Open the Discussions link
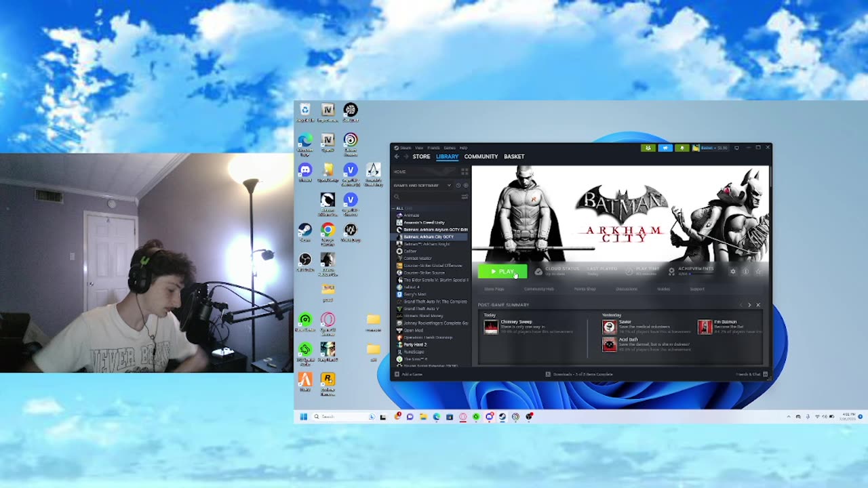 click(627, 289)
